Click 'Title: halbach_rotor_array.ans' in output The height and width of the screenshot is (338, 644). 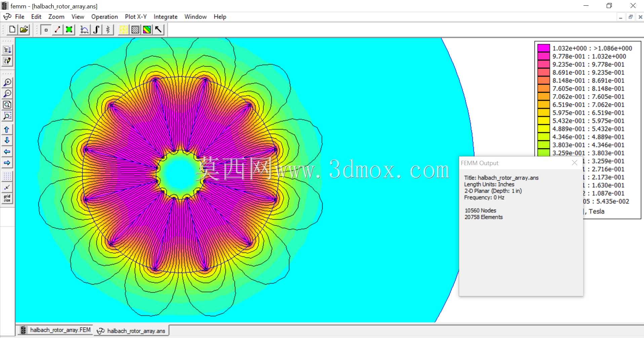(501, 178)
